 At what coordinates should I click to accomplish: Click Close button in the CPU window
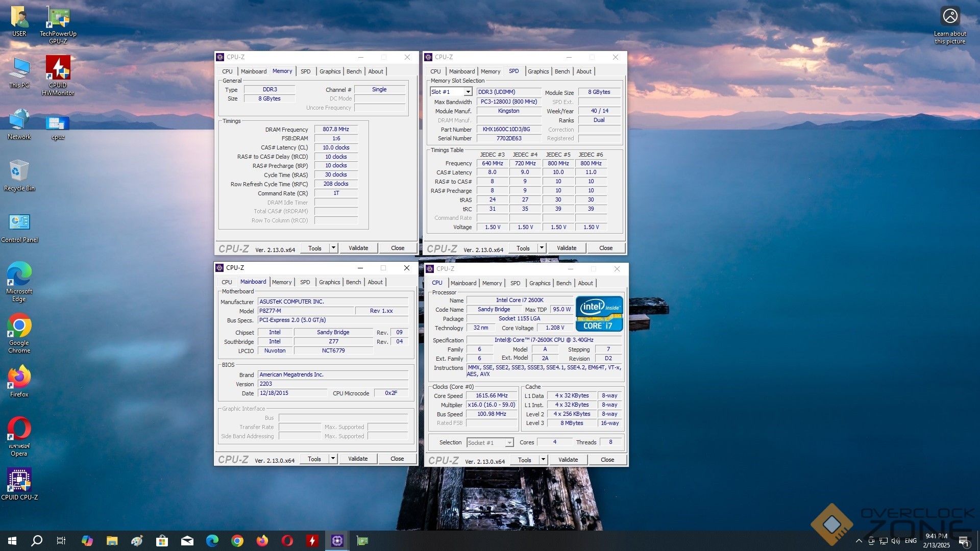pyautogui.click(x=607, y=460)
